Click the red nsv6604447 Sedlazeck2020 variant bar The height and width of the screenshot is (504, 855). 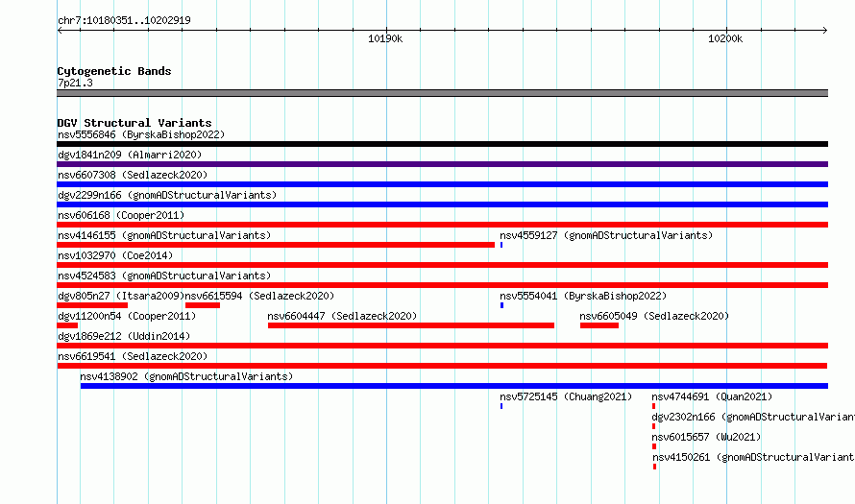(411, 325)
